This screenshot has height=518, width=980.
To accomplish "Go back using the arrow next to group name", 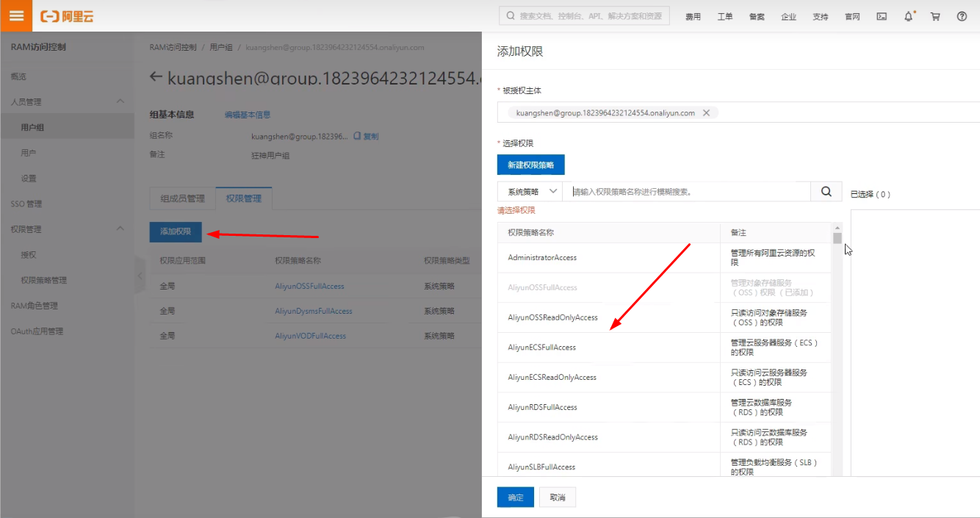I will click(x=156, y=76).
